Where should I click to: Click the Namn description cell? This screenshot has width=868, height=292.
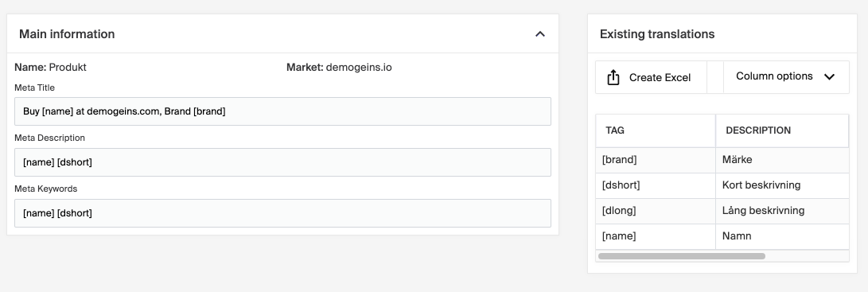[x=781, y=236]
